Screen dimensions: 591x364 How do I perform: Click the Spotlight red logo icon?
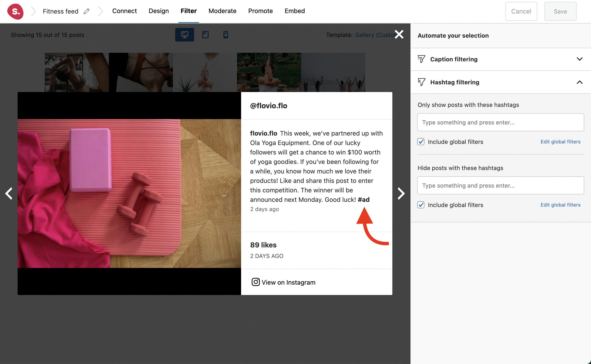point(15,11)
